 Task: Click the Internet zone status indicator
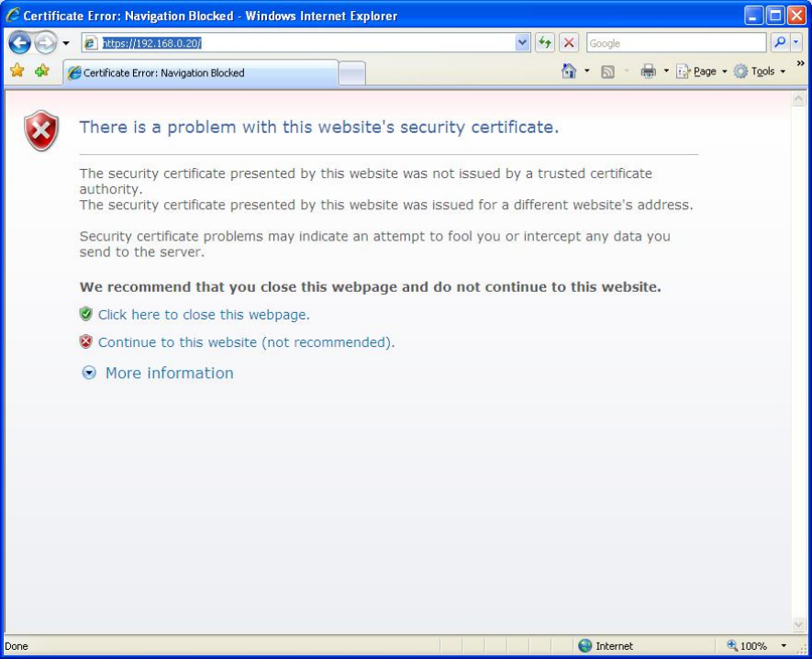tap(606, 645)
